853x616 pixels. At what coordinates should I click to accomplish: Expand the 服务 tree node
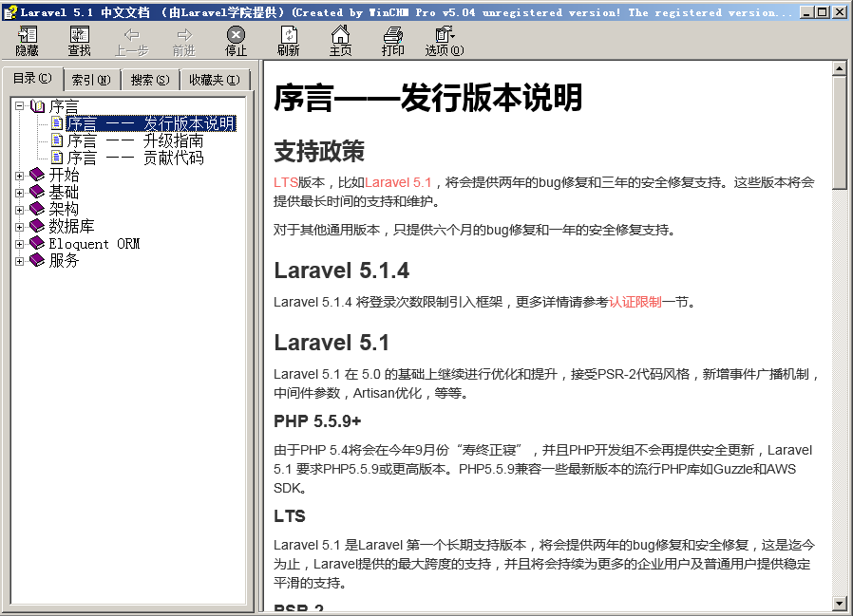pos(20,262)
